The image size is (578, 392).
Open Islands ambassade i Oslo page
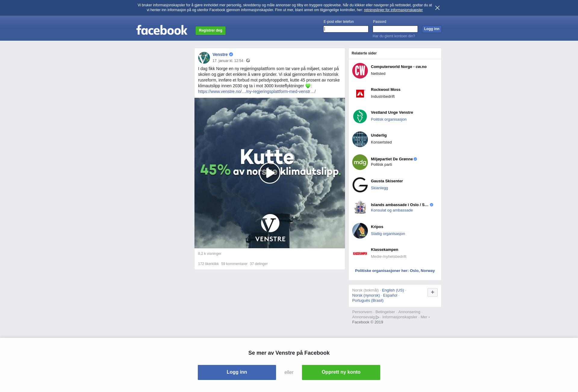pyautogui.click(x=399, y=205)
